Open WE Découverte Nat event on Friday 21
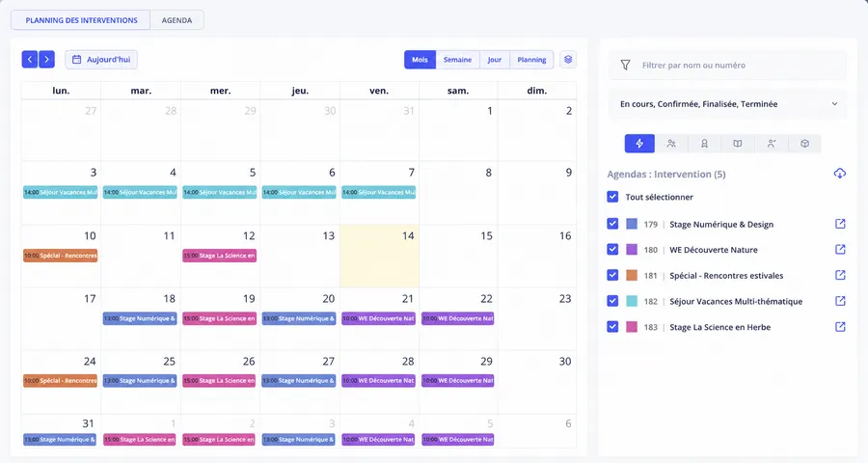Viewport: 868px width, 463px height. tap(379, 318)
